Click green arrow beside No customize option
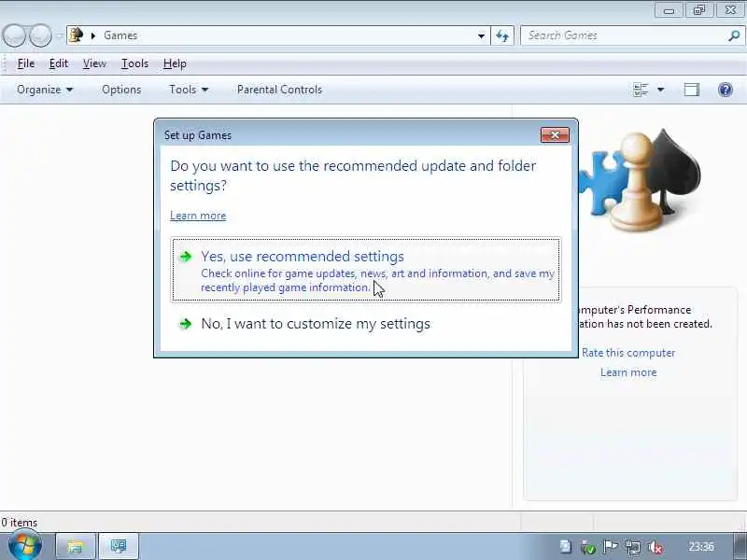The width and height of the screenshot is (747, 560). [x=185, y=324]
